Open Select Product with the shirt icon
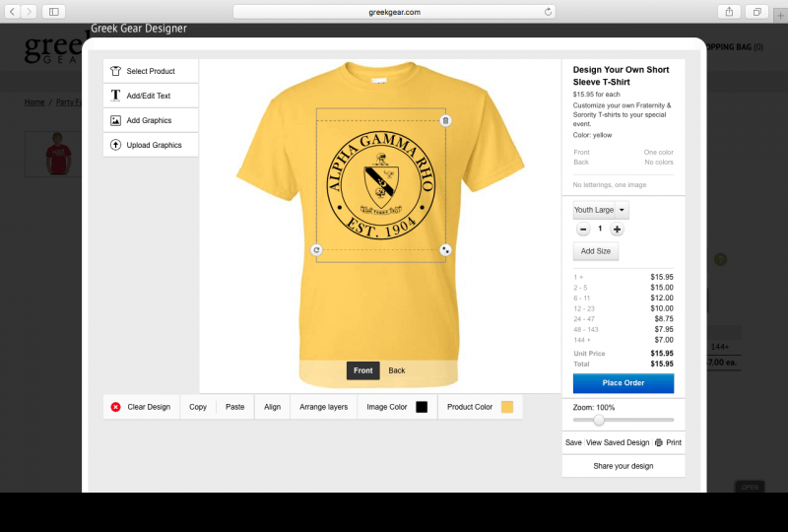The width and height of the screenshot is (788, 532). pos(115,71)
